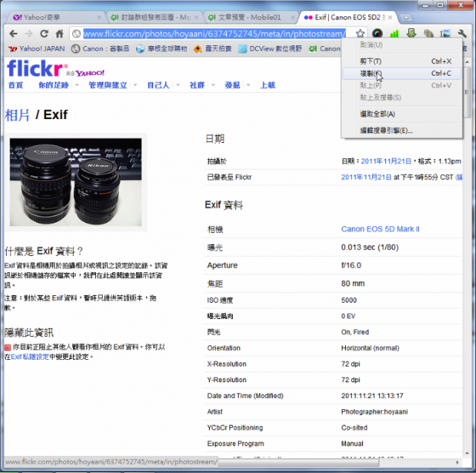Open the Exif 私隱設定 link

coord(30,357)
